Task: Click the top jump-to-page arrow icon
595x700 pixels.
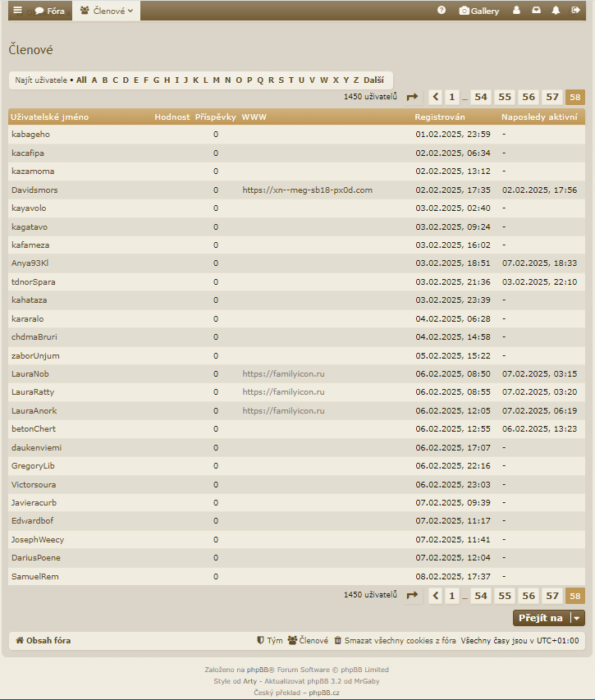Action: pos(413,97)
